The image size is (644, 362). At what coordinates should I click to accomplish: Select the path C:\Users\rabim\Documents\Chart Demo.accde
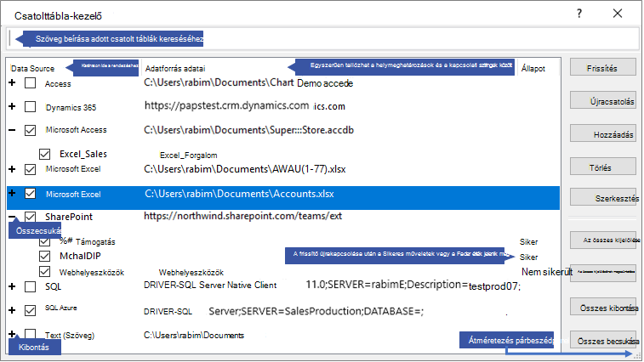(x=248, y=83)
